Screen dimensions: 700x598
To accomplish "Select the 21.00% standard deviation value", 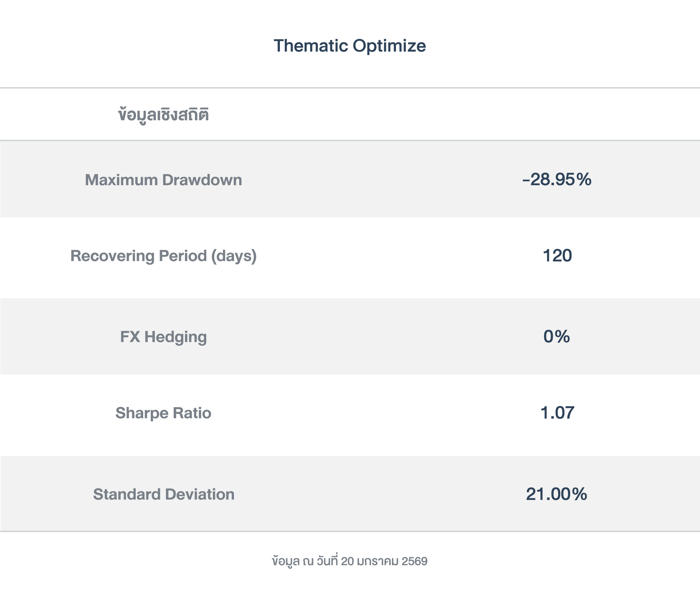I will pyautogui.click(x=556, y=494).
